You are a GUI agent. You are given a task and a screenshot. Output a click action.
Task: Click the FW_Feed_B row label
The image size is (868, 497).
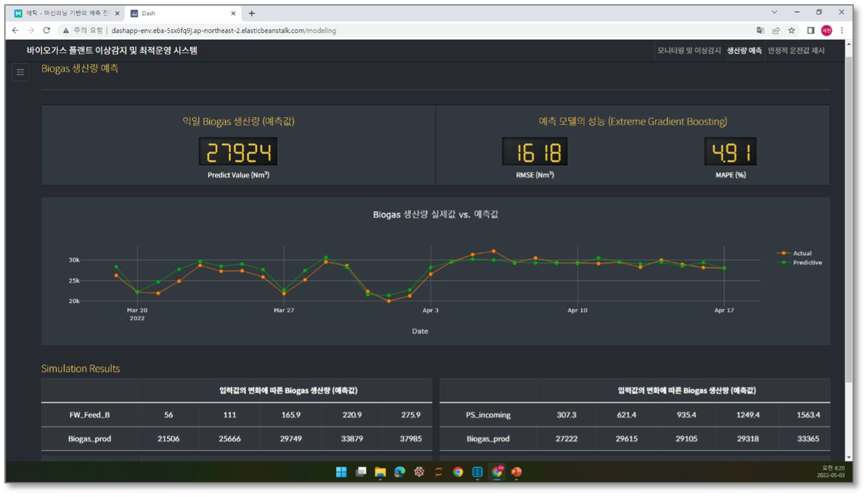click(90, 415)
